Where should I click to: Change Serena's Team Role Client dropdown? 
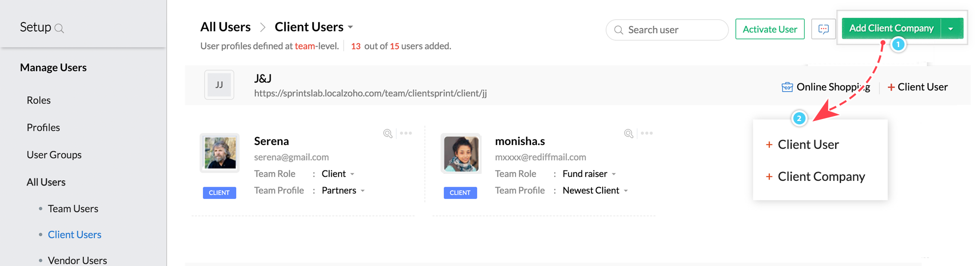pyautogui.click(x=338, y=174)
